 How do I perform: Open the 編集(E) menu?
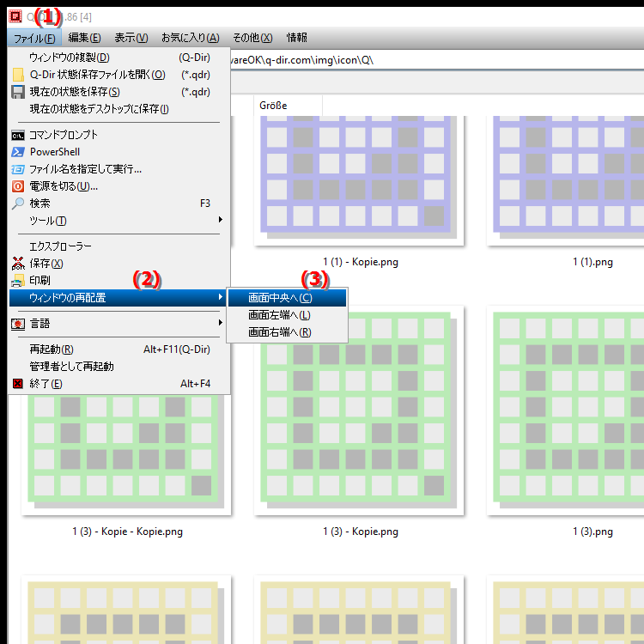(x=84, y=38)
